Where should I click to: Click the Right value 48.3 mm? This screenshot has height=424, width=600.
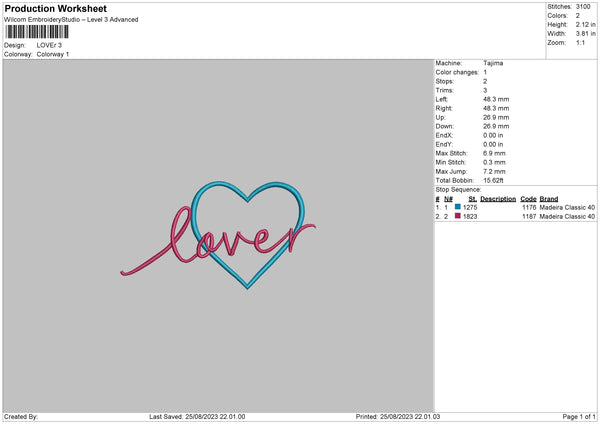(496, 108)
